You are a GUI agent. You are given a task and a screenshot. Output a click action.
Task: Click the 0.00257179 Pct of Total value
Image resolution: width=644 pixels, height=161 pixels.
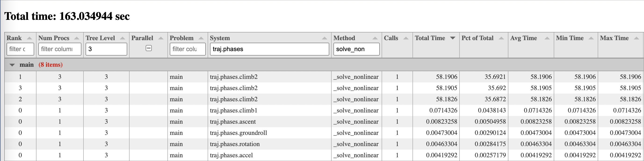coord(490,155)
